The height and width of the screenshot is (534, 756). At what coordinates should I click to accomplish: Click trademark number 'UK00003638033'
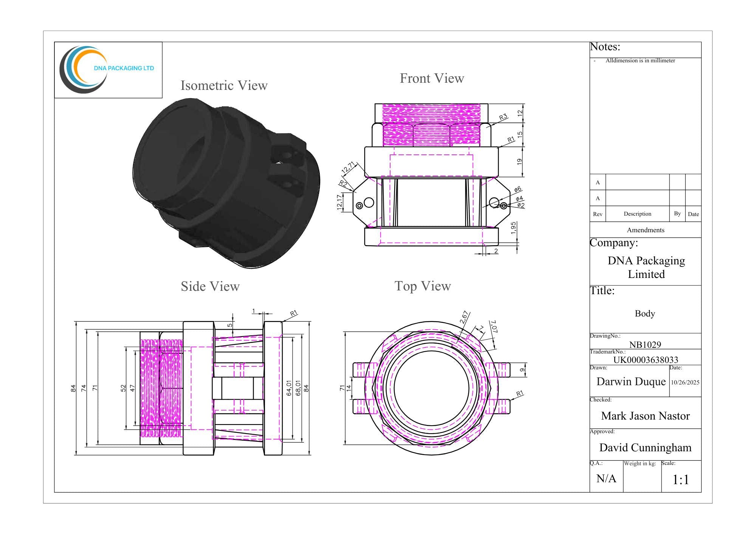(646, 360)
